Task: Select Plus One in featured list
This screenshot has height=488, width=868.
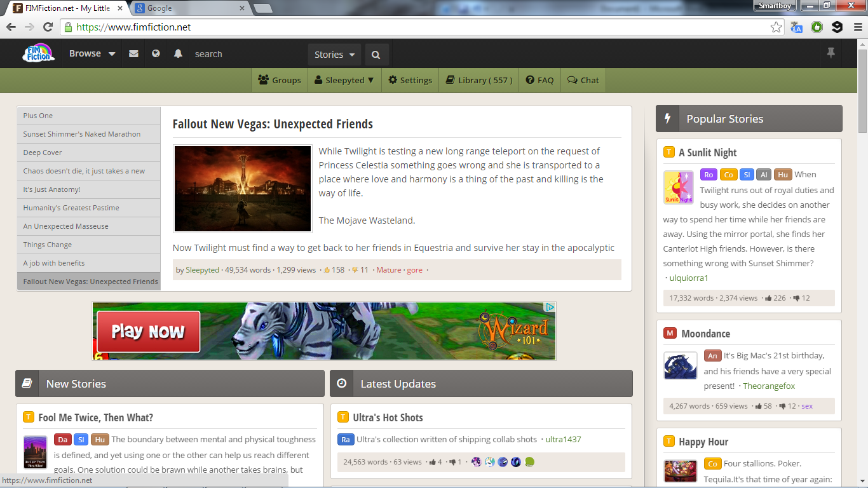Action: (89, 116)
